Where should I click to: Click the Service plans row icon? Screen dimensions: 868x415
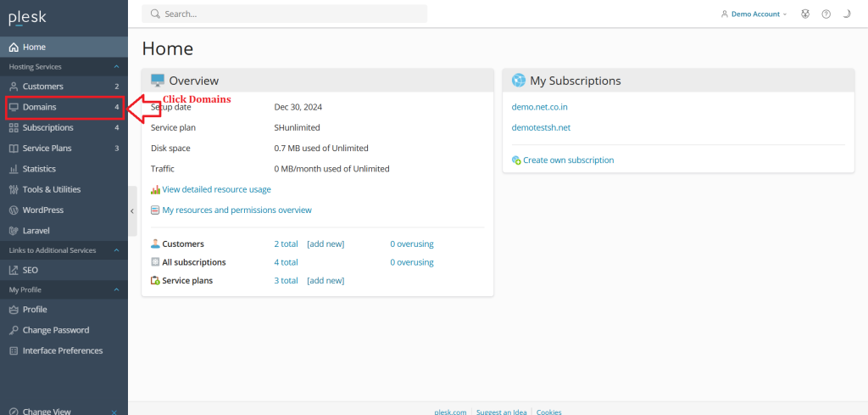[156, 280]
